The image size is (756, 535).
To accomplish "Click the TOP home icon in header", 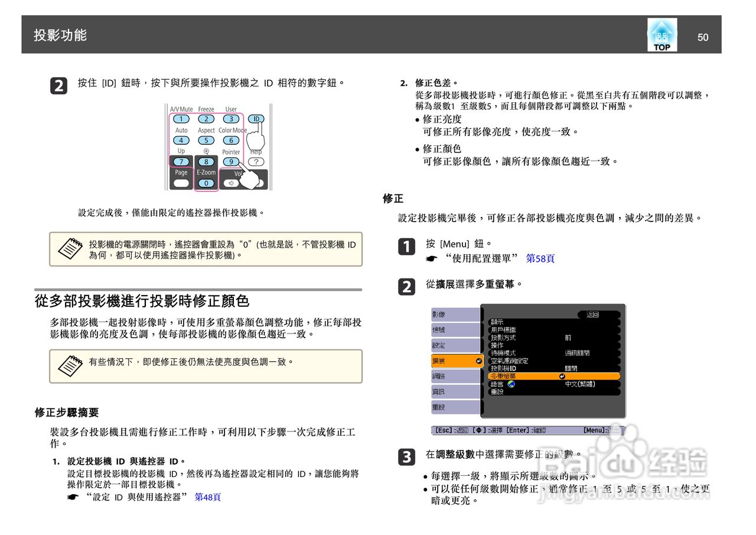I will click(x=661, y=35).
